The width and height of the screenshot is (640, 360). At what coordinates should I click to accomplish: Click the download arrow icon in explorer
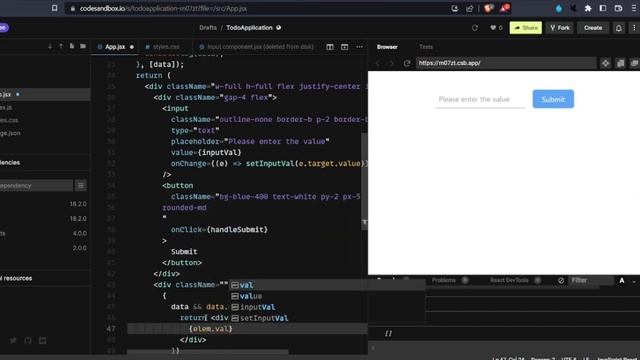click(50, 46)
